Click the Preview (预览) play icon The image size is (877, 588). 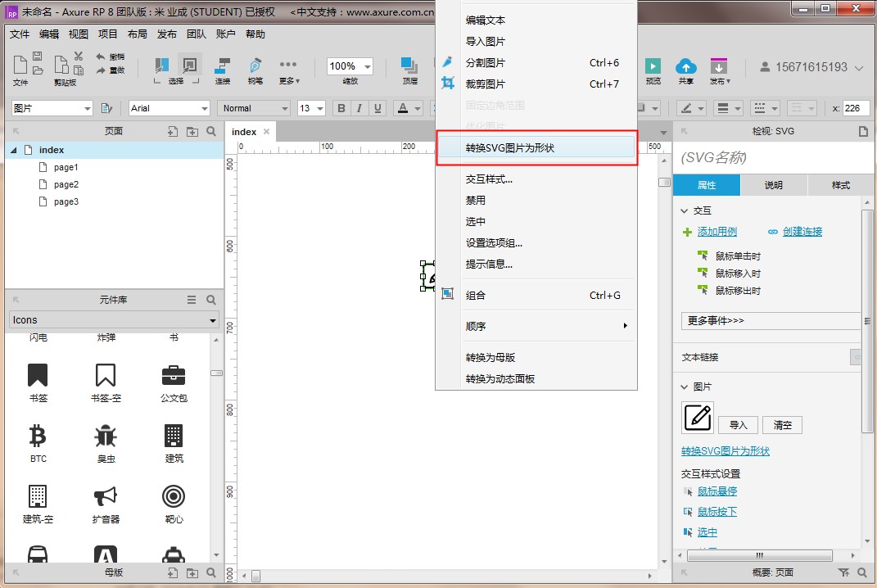[653, 66]
